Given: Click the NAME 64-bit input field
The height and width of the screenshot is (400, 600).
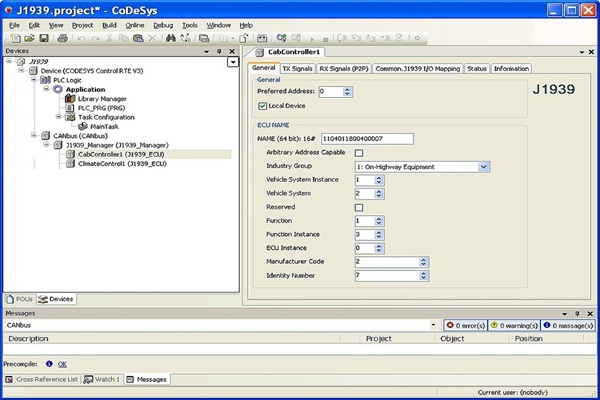Looking at the screenshot, I should tap(365, 138).
